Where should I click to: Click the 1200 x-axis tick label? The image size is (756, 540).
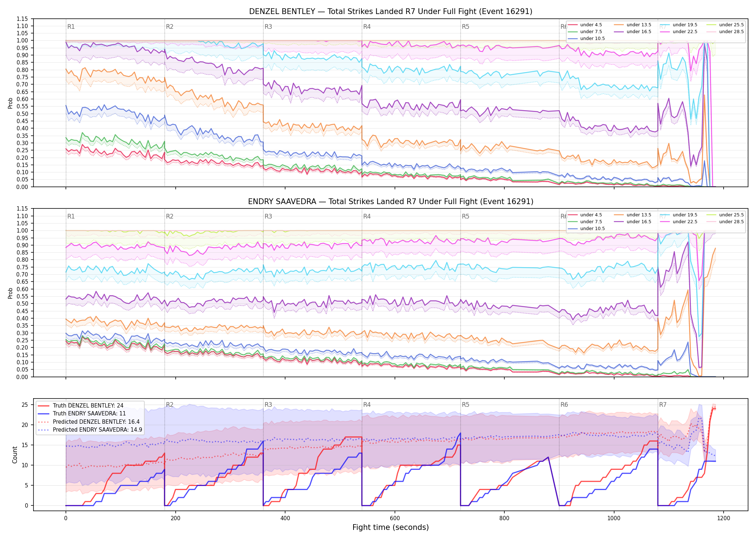(724, 518)
